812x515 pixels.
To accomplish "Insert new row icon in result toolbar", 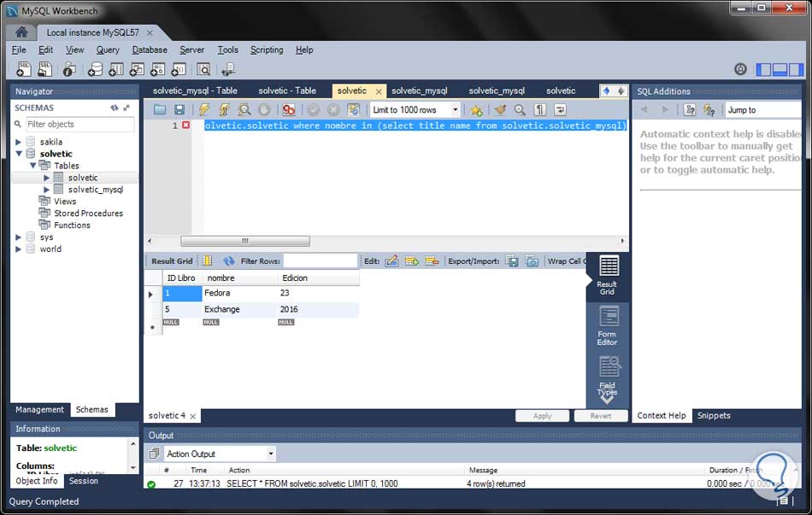I will (412, 260).
